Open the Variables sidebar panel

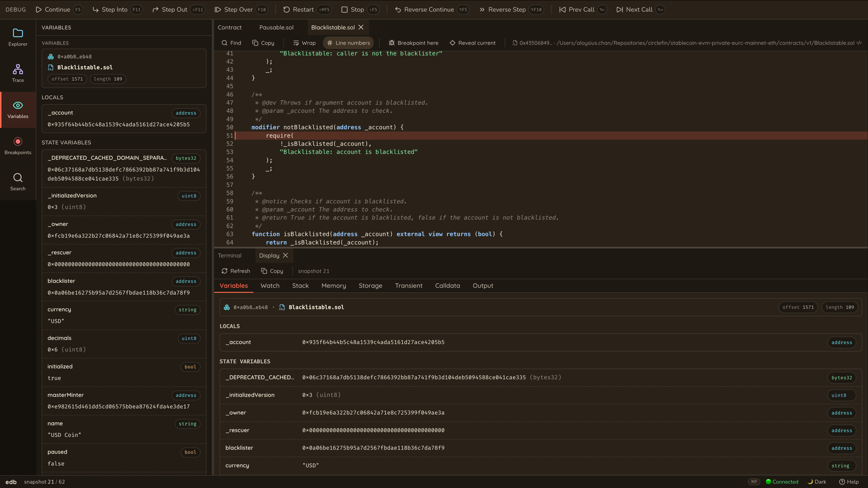pos(18,110)
